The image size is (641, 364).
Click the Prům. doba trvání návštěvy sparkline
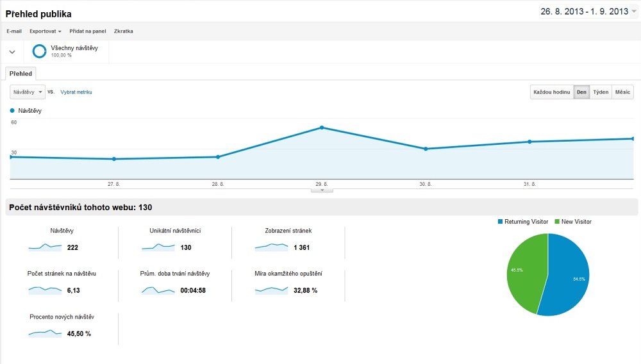coord(158,290)
